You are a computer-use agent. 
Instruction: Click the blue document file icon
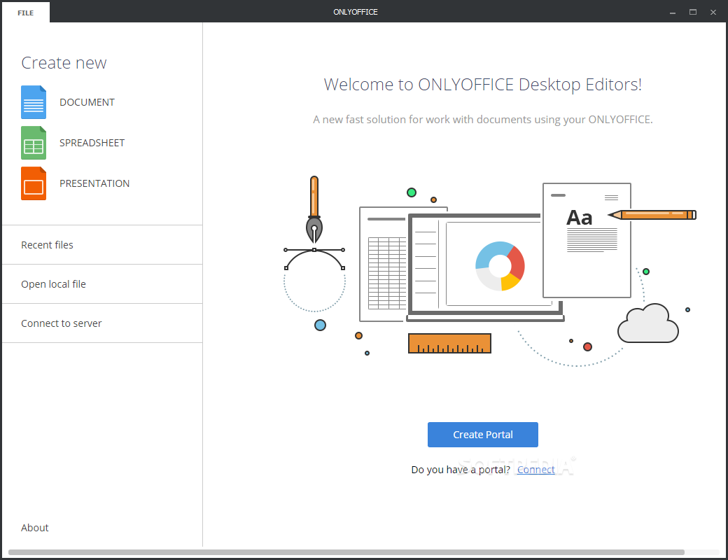point(34,102)
